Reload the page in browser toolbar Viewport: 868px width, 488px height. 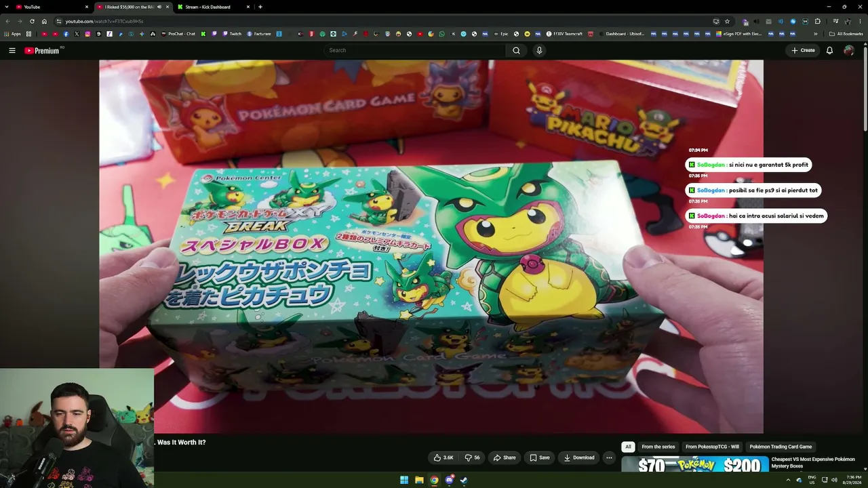point(32,21)
